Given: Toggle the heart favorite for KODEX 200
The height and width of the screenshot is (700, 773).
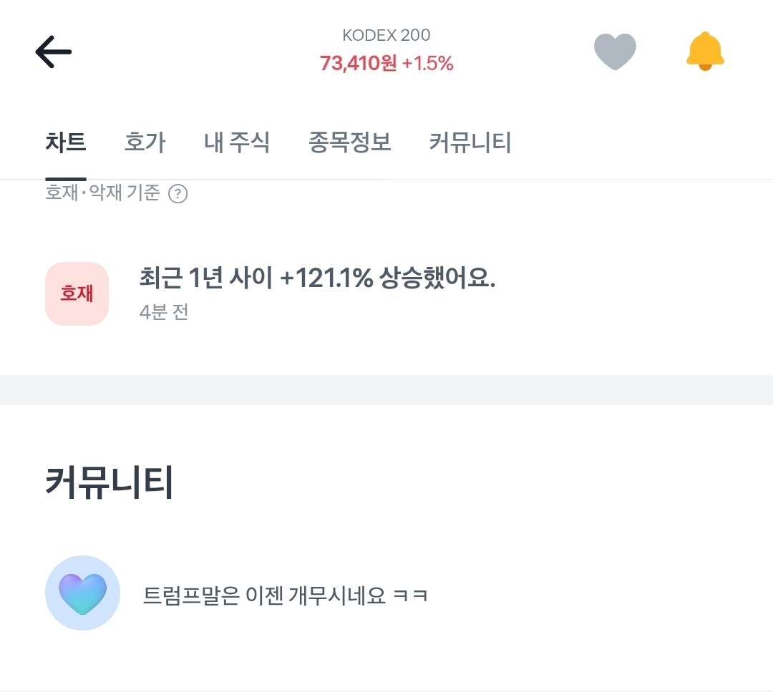Looking at the screenshot, I should tap(615, 52).
